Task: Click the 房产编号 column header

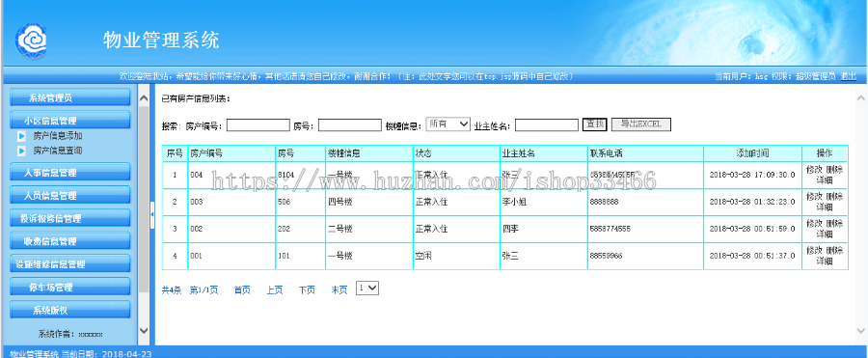Action: click(231, 153)
